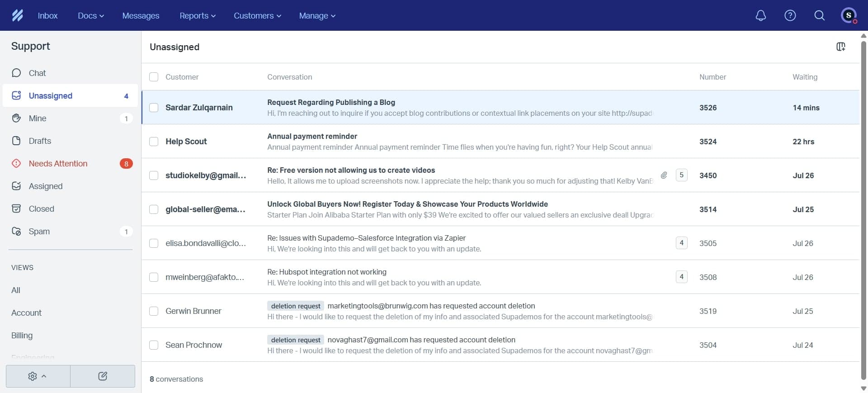Expand the inbox settings gear menu
Image resolution: width=868 pixels, height=393 pixels.
(38, 376)
